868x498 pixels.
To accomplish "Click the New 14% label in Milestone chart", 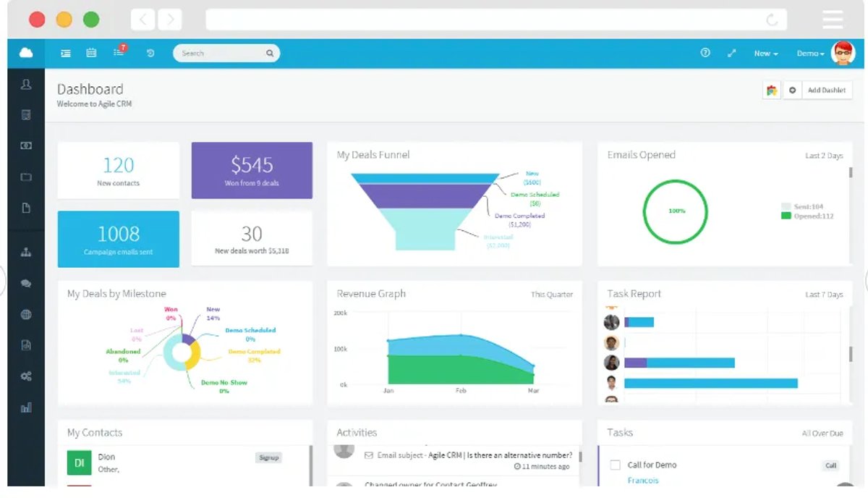I will [x=213, y=313].
